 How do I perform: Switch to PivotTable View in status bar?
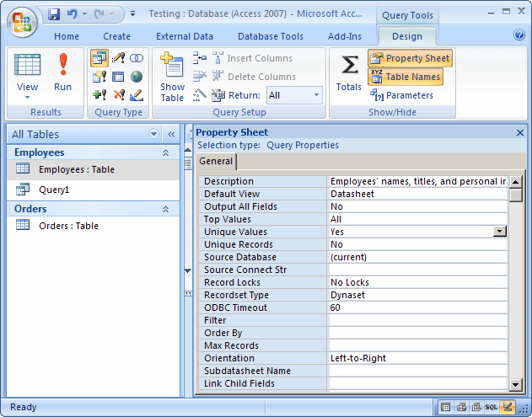(461, 407)
